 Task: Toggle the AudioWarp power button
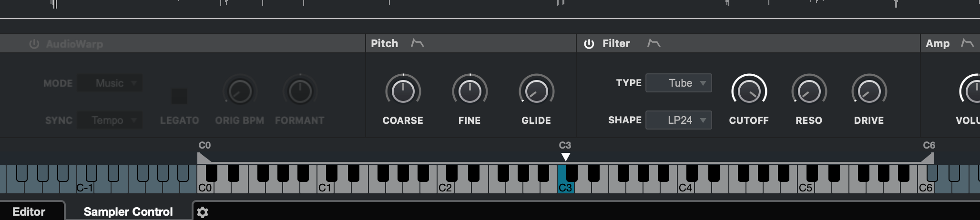(x=34, y=44)
